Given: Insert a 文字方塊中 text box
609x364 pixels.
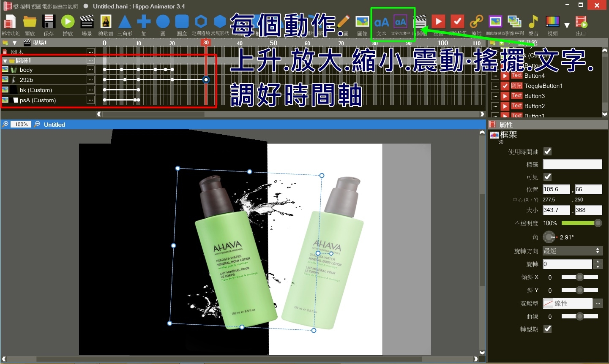Looking at the screenshot, I should pyautogui.click(x=400, y=22).
